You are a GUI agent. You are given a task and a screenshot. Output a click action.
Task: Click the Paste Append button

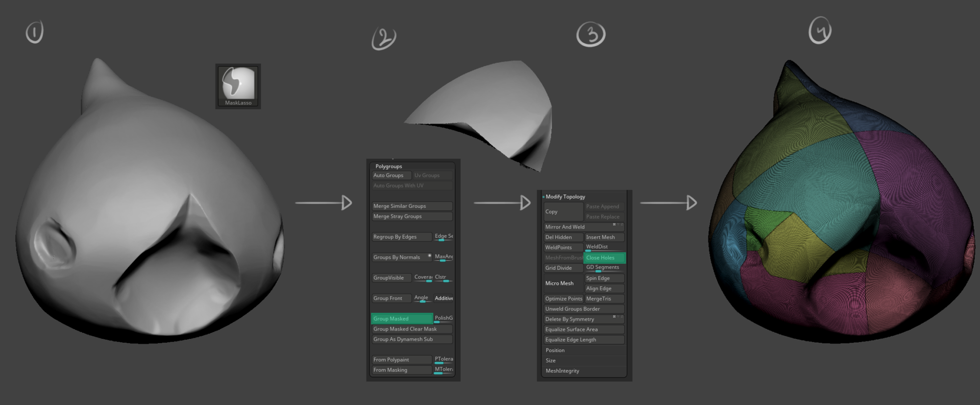click(x=605, y=207)
